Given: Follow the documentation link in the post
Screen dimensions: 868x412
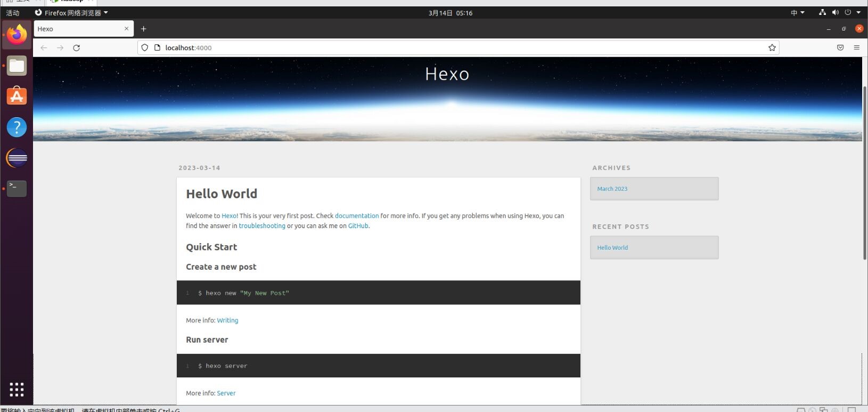Looking at the screenshot, I should point(357,216).
